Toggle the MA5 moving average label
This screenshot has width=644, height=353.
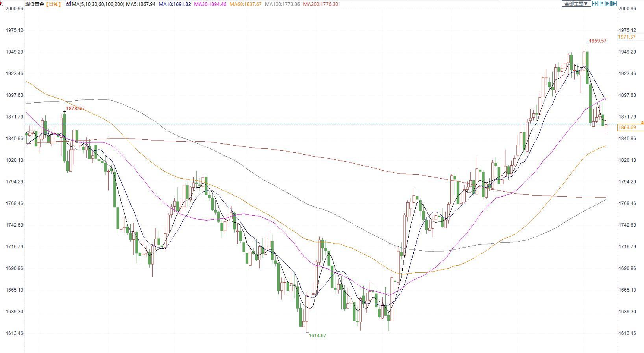point(141,4)
